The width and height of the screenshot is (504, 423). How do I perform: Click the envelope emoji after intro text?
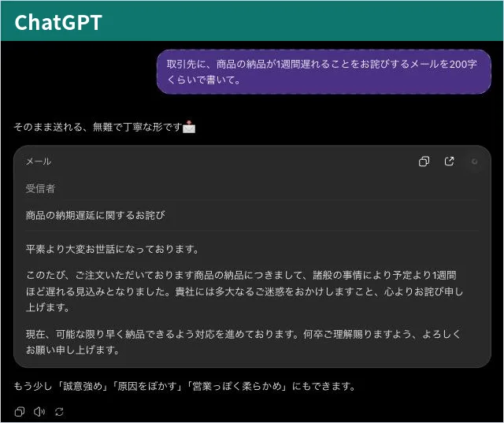click(189, 127)
